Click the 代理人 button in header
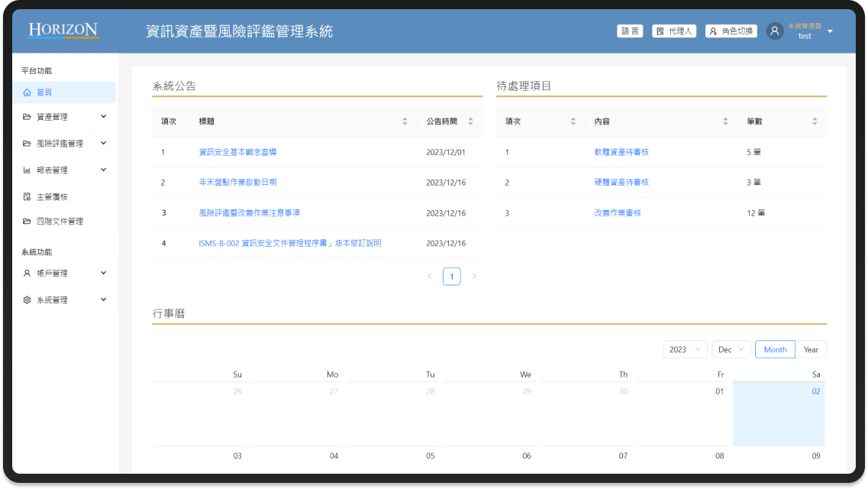The height and width of the screenshot is (489, 868). pyautogui.click(x=673, y=31)
